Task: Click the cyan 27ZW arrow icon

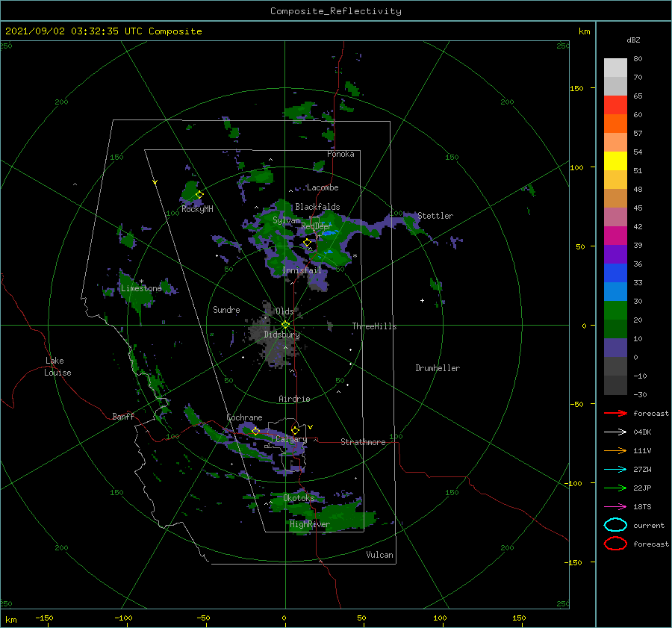Action: click(615, 470)
